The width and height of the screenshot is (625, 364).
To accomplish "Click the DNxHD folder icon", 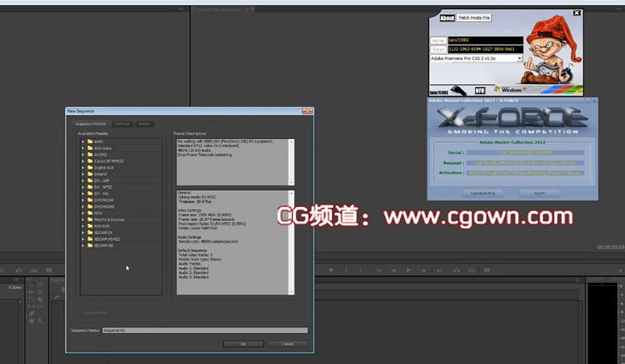I will click(x=90, y=174).
